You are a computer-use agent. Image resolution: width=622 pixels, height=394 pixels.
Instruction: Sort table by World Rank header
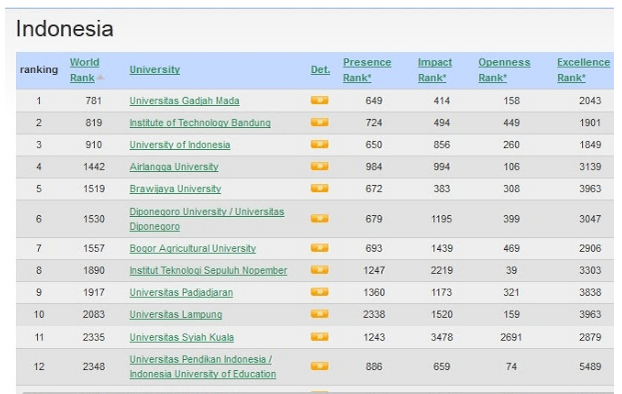point(84,70)
